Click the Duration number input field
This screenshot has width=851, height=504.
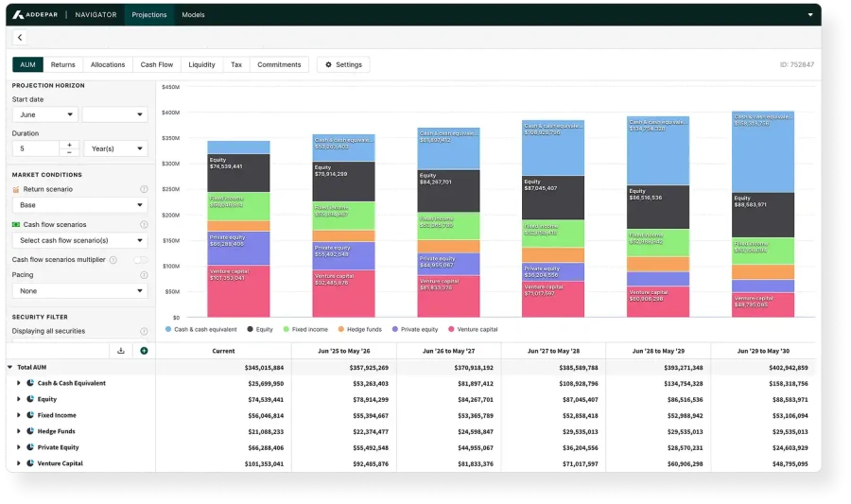(36, 148)
